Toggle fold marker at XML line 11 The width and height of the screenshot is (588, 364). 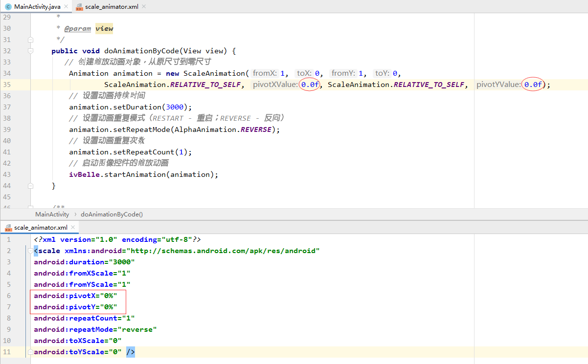point(30,352)
